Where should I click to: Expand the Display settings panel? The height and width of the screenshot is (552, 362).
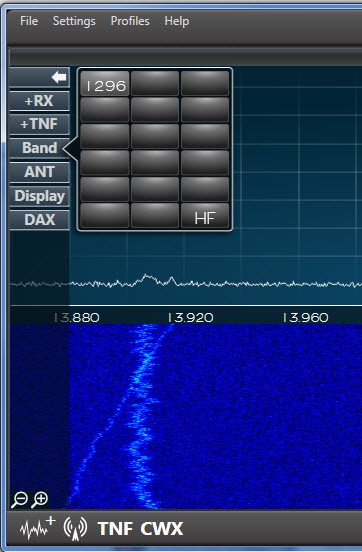coord(39,196)
